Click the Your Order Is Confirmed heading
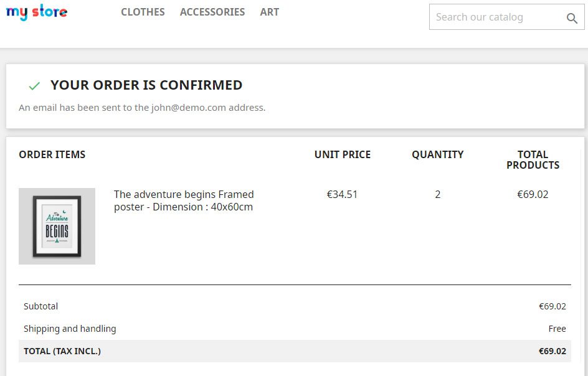The image size is (588, 376). [x=146, y=85]
